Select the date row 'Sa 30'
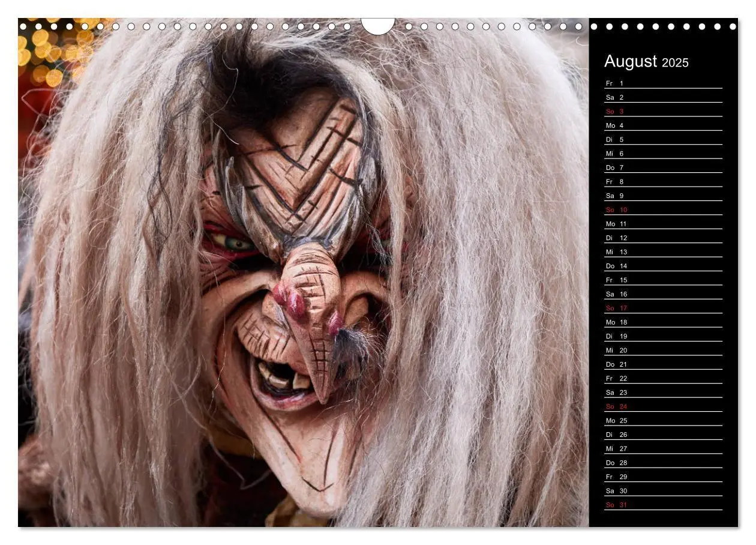 click(x=663, y=491)
